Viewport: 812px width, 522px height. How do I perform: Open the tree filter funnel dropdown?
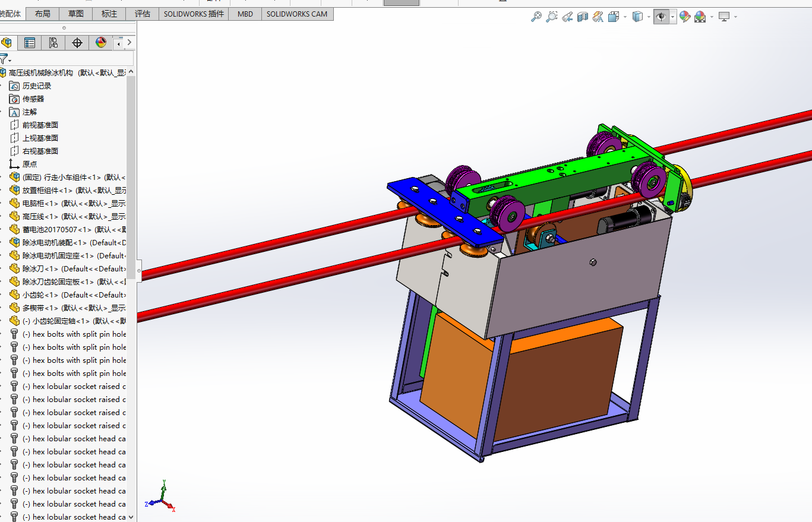coord(5,59)
